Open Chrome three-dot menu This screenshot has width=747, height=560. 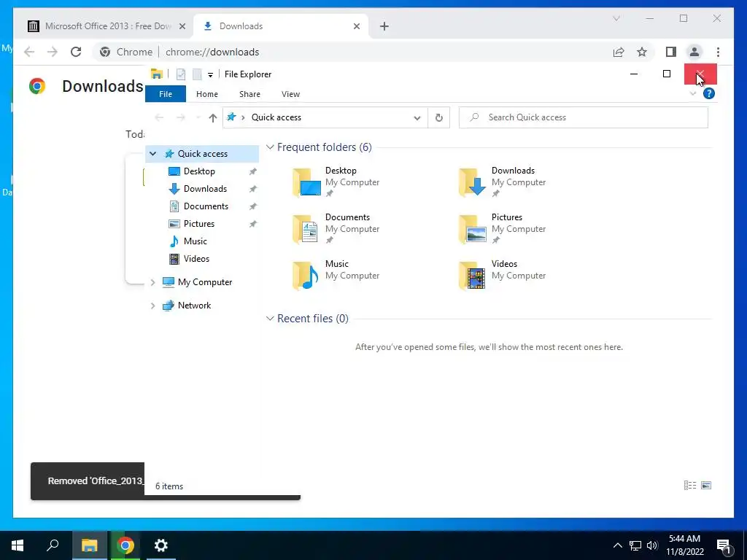pos(718,52)
